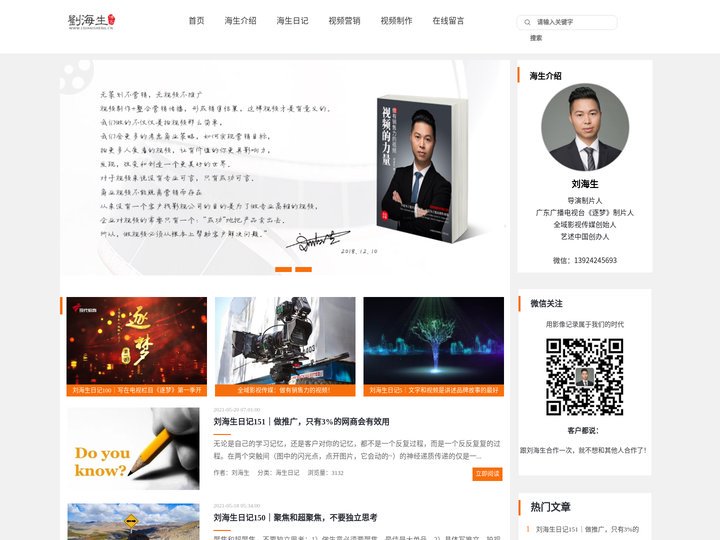Click the 热门文章 sidebar heading
Screen dimensions: 720x540
(x=551, y=507)
